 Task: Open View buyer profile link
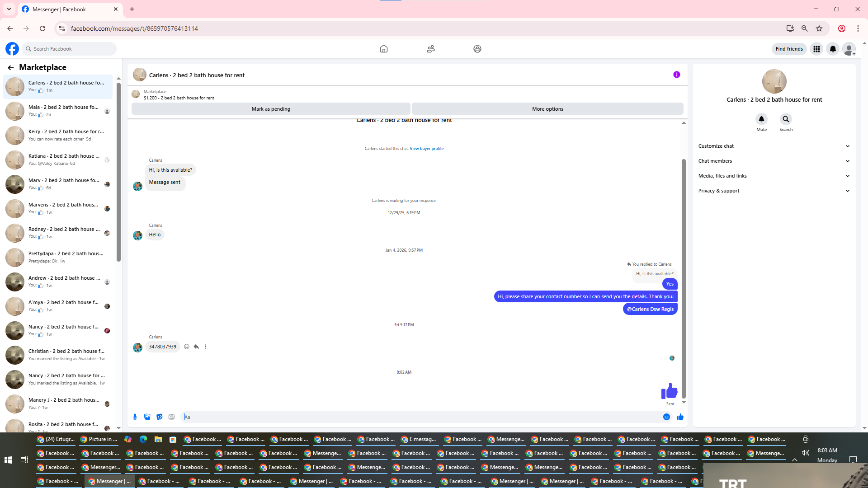click(x=426, y=149)
